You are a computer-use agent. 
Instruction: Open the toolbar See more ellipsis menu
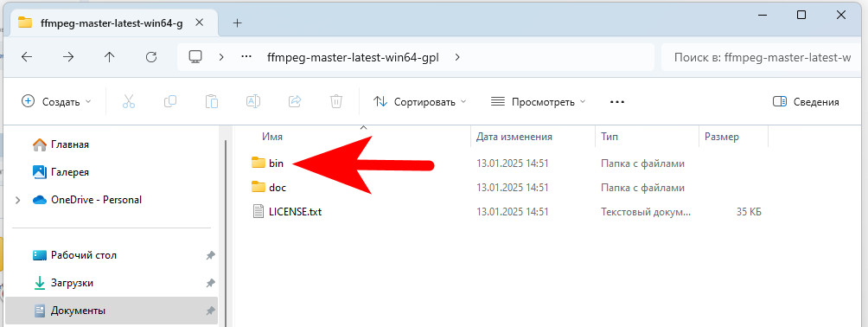[x=616, y=102]
